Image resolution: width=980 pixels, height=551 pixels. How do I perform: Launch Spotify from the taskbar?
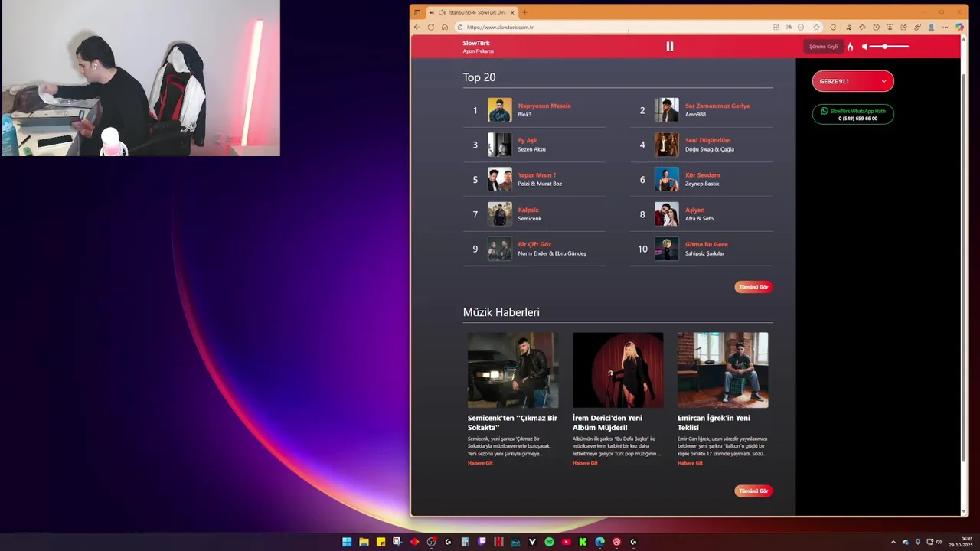[x=549, y=542]
